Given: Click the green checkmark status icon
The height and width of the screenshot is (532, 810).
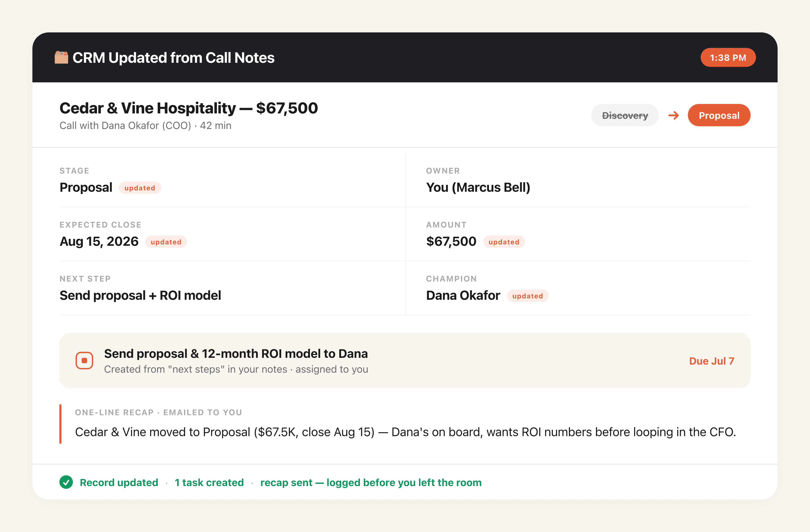Looking at the screenshot, I should [x=66, y=482].
